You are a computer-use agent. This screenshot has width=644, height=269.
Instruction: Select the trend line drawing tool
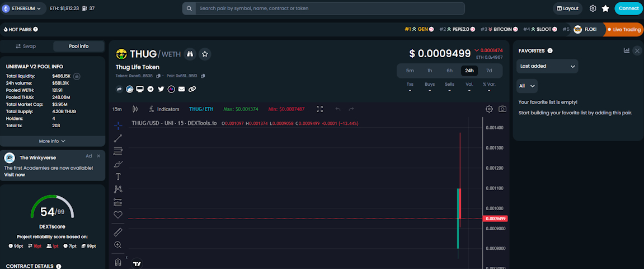coord(118,138)
